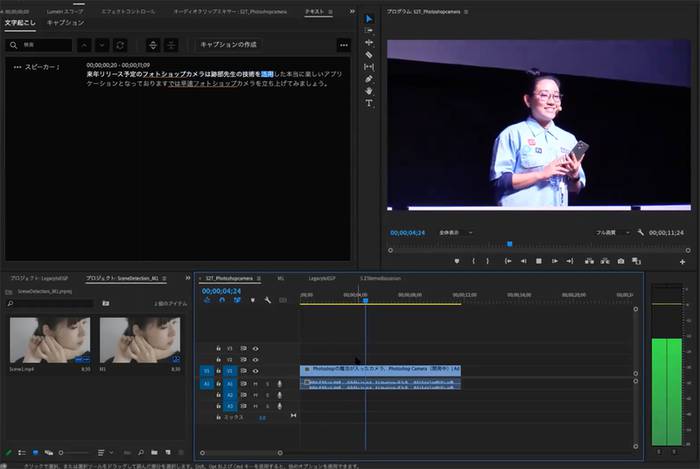
Task: Open the zoom level dropdown 全体表示
Action: click(456, 232)
